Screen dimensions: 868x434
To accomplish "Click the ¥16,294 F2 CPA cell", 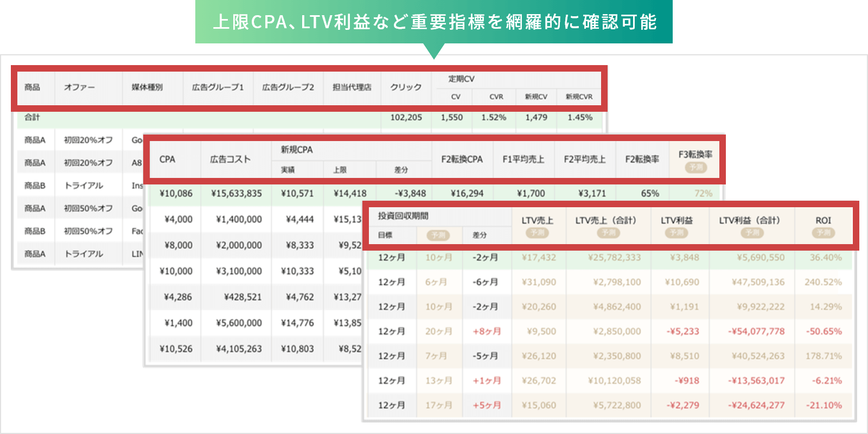I will point(467,194).
